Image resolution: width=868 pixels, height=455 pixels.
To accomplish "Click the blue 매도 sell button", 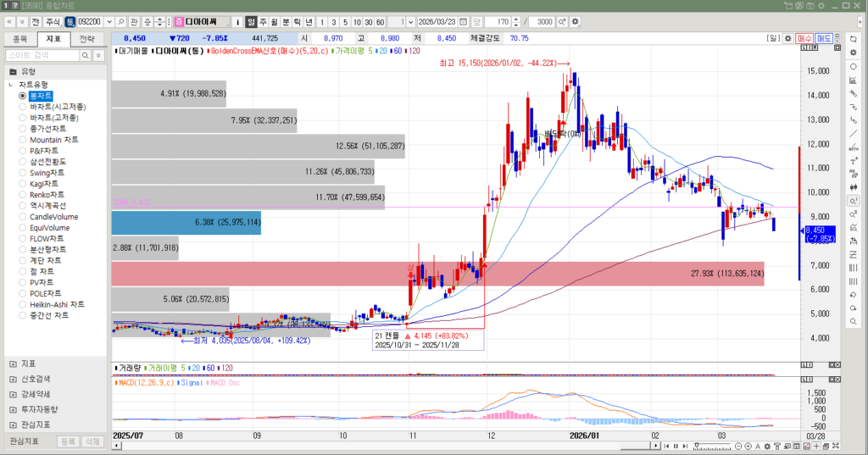I will click(823, 38).
